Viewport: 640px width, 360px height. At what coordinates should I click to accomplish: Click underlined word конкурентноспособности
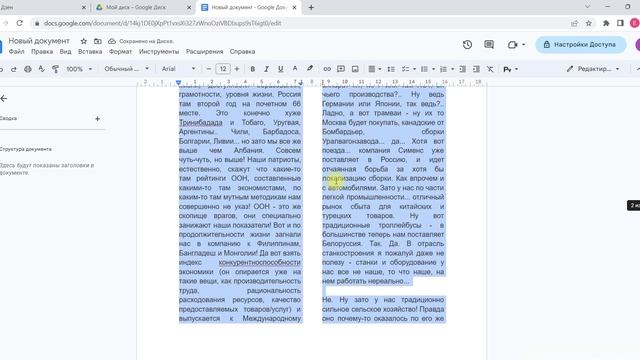pyautogui.click(x=260, y=262)
